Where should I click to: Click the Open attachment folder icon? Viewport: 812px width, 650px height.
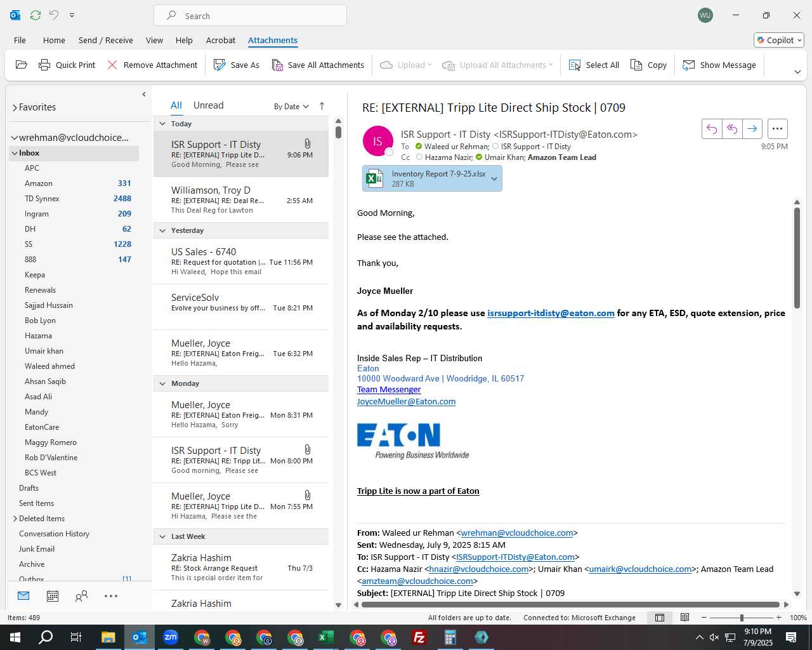pyautogui.click(x=21, y=65)
